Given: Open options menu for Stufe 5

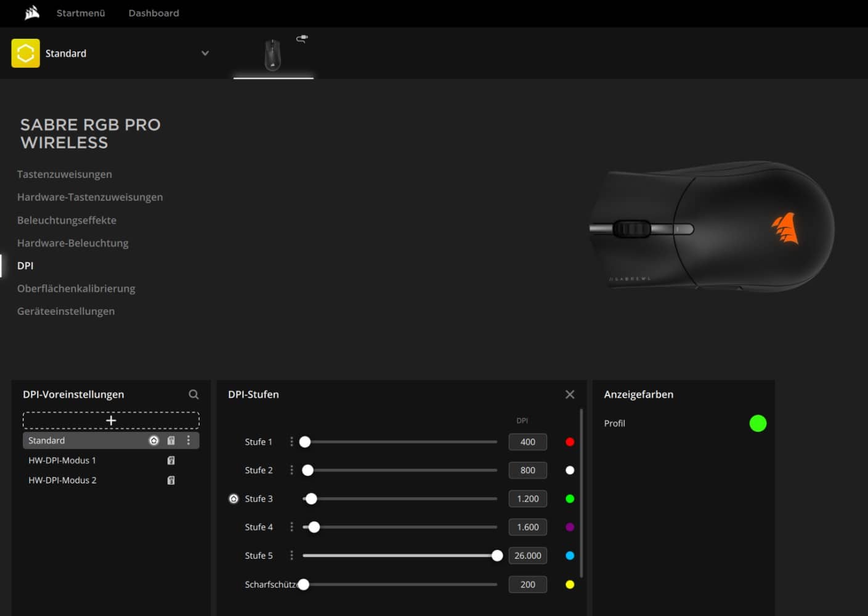Looking at the screenshot, I should (x=291, y=556).
